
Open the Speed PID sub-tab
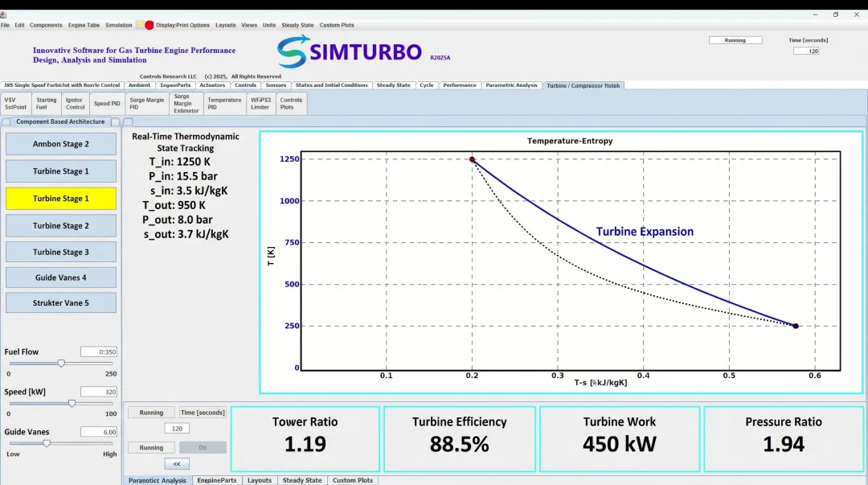point(107,104)
